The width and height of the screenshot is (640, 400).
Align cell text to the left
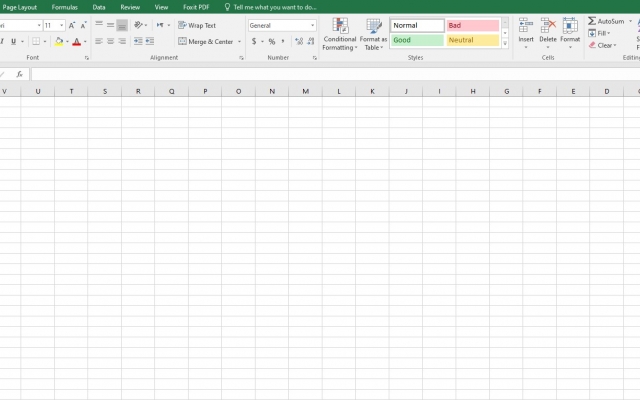pyautogui.click(x=99, y=41)
